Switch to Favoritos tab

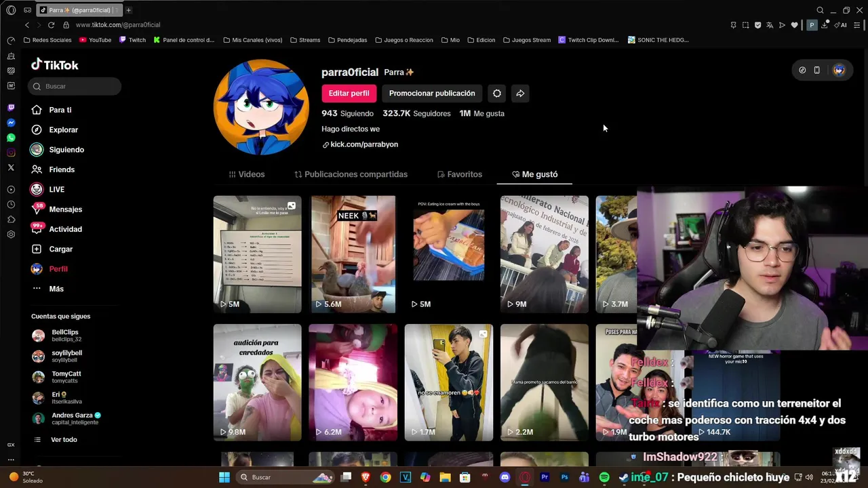(x=460, y=174)
